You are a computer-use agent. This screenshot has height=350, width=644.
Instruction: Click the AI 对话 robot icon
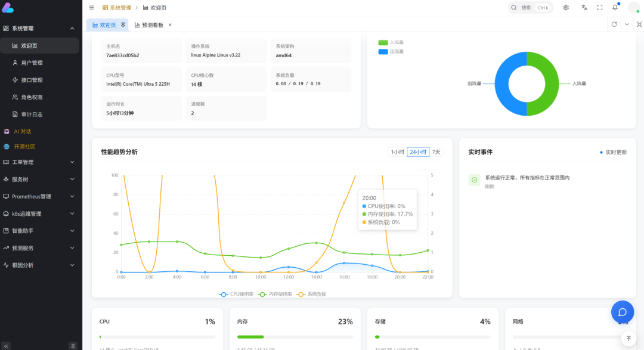(6, 131)
